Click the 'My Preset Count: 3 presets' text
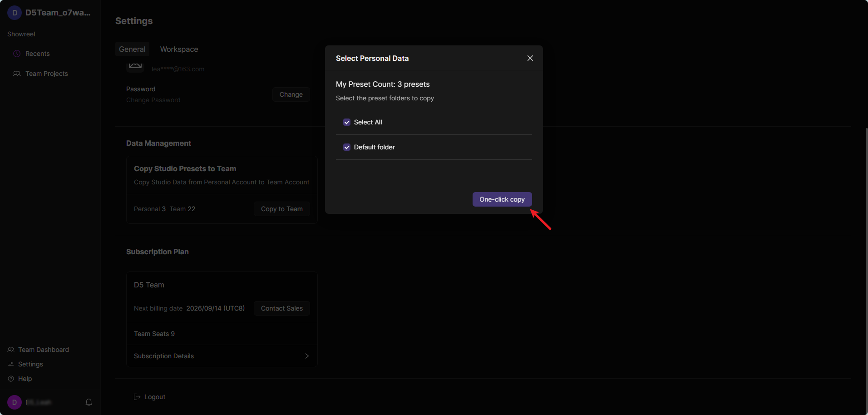Viewport: 868px width, 415px height. pos(383,84)
